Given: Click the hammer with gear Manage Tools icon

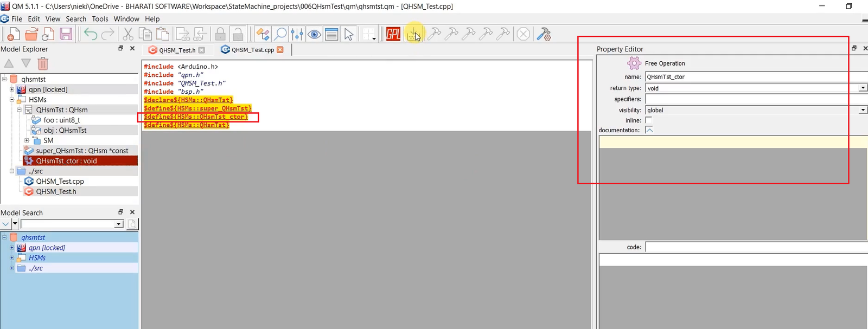Looking at the screenshot, I should click(544, 34).
